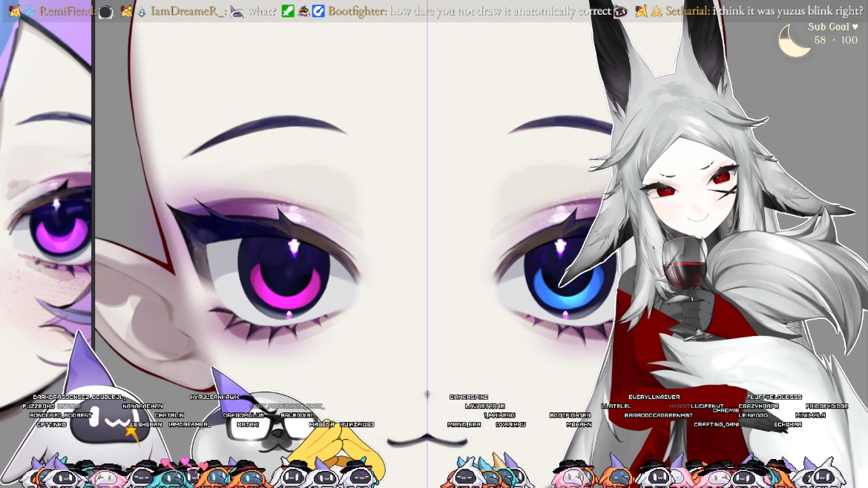The height and width of the screenshot is (488, 868).
Task: Click the 'CPTTINKO' name tag
Action: [51, 424]
